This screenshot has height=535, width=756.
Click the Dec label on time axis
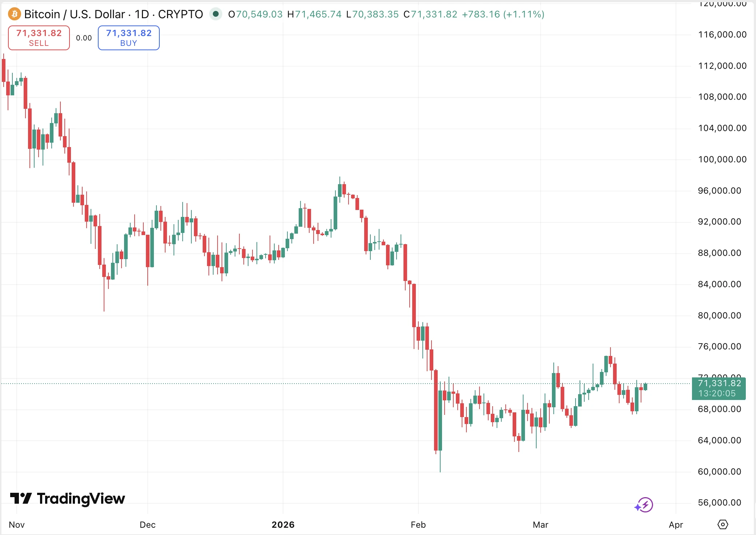tap(148, 525)
